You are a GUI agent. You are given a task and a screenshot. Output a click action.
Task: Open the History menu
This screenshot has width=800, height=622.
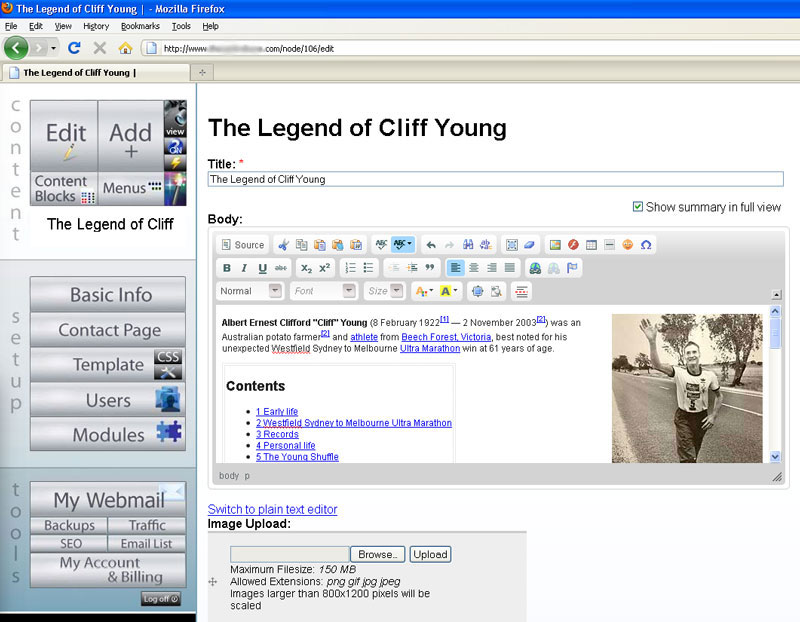click(x=96, y=26)
